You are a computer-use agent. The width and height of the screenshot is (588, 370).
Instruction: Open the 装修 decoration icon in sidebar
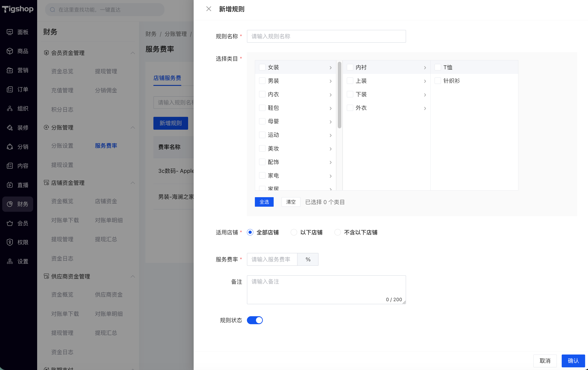pyautogui.click(x=10, y=127)
